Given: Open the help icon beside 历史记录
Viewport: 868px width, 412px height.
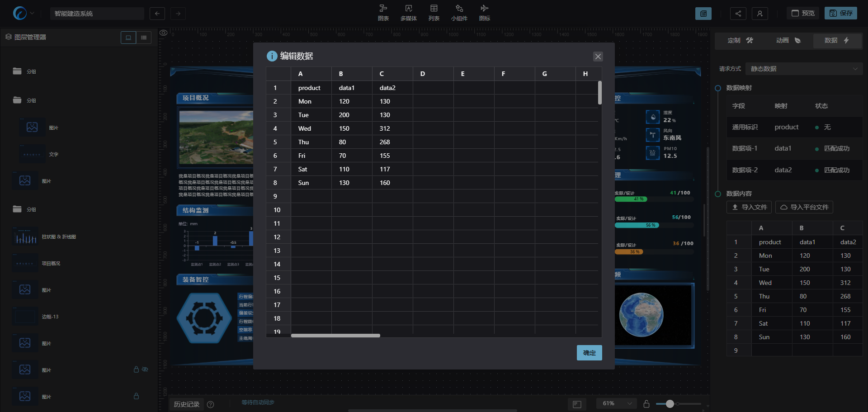Looking at the screenshot, I should 210,404.
